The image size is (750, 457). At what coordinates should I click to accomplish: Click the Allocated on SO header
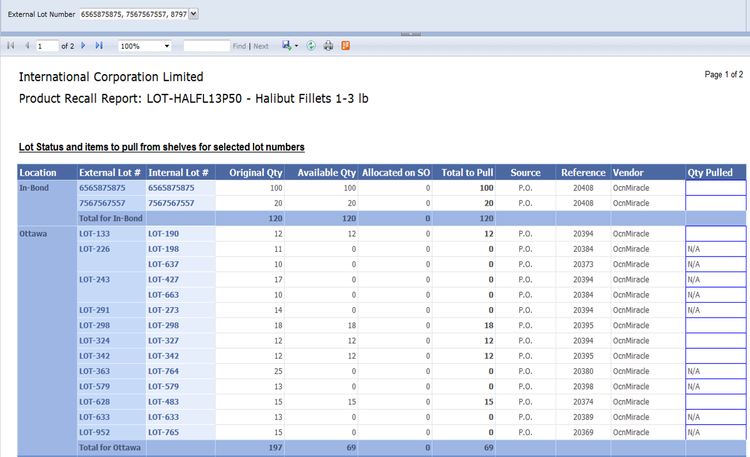pos(396,173)
